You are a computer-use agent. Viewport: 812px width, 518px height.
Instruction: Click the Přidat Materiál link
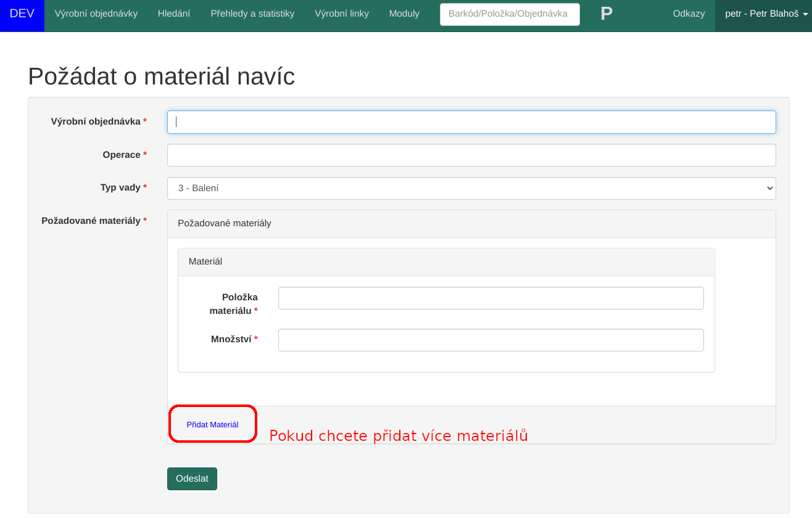[212, 424]
